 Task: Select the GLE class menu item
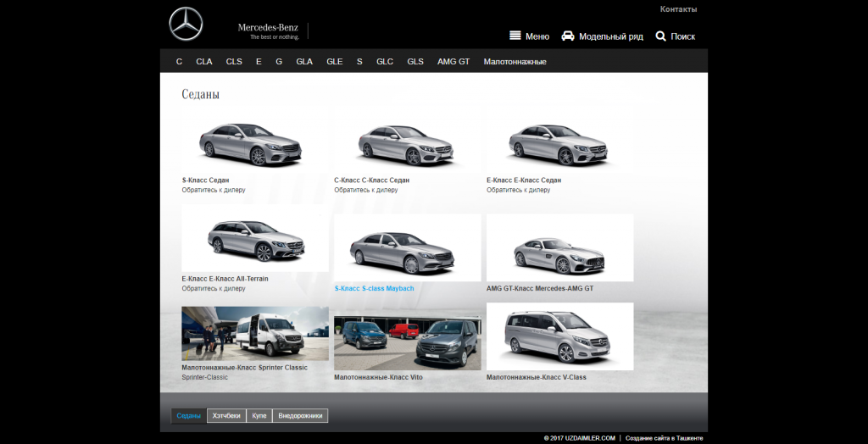(x=334, y=62)
